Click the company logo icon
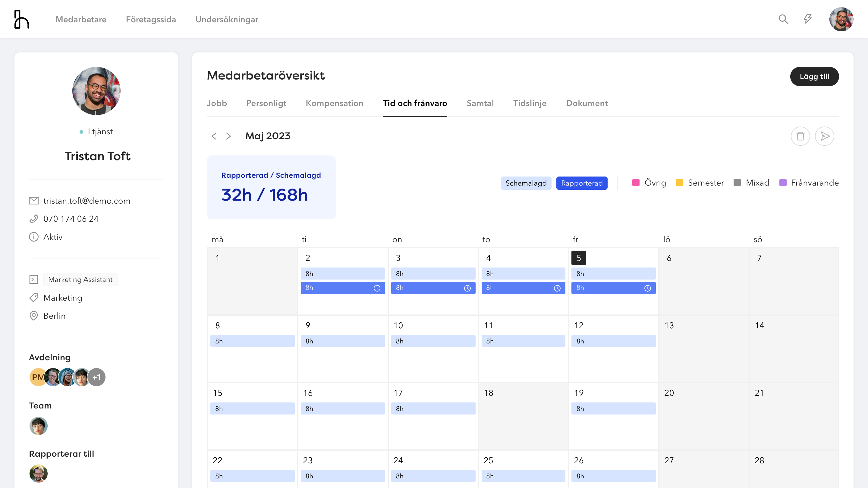The width and height of the screenshot is (868, 488). [x=22, y=19]
